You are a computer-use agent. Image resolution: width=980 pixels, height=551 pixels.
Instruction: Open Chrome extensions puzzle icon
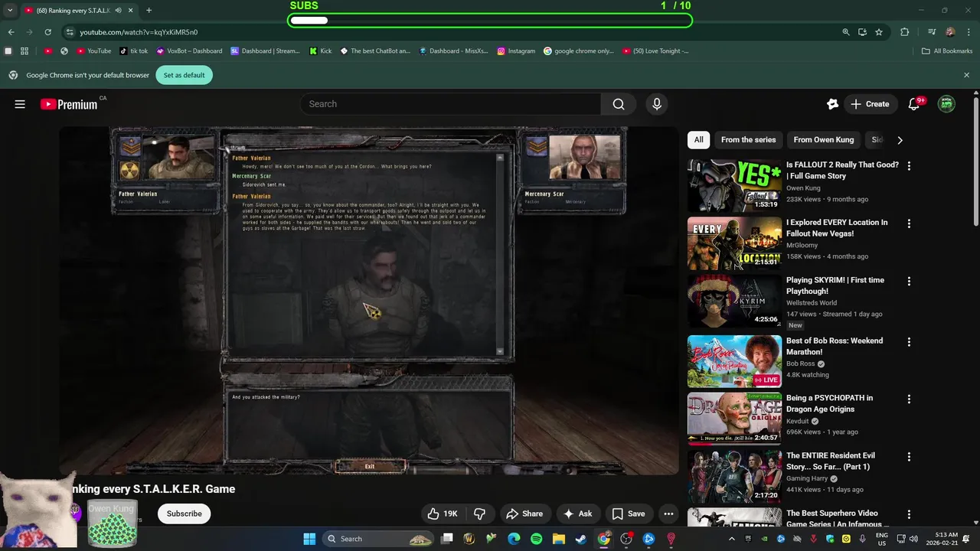click(x=905, y=32)
